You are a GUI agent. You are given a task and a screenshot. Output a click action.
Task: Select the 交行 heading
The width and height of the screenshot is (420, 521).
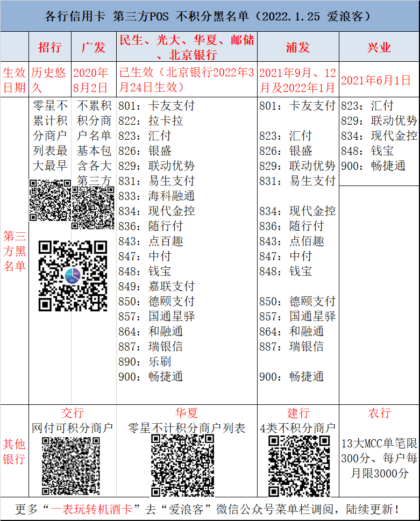coord(73,413)
